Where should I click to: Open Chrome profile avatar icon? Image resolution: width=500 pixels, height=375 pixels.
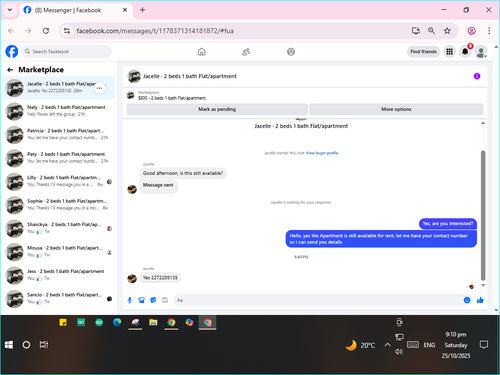471,31
